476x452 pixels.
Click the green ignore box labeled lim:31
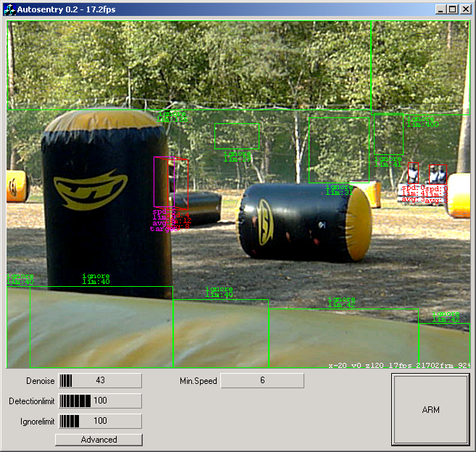click(x=339, y=150)
